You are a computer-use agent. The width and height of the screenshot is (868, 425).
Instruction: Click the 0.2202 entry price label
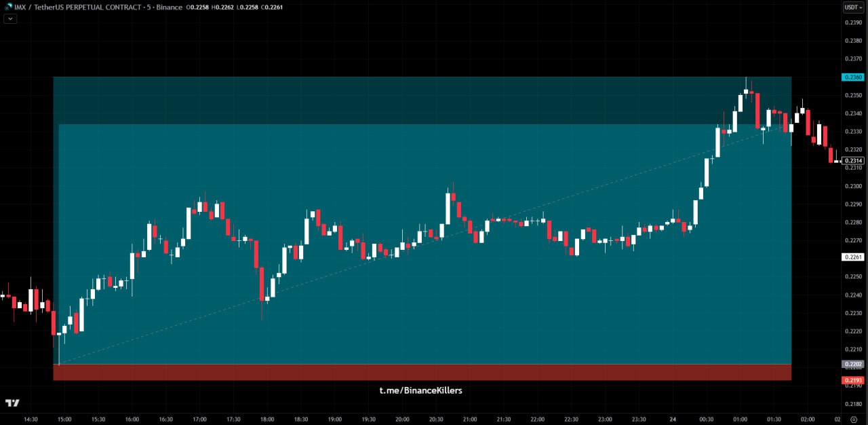point(852,365)
